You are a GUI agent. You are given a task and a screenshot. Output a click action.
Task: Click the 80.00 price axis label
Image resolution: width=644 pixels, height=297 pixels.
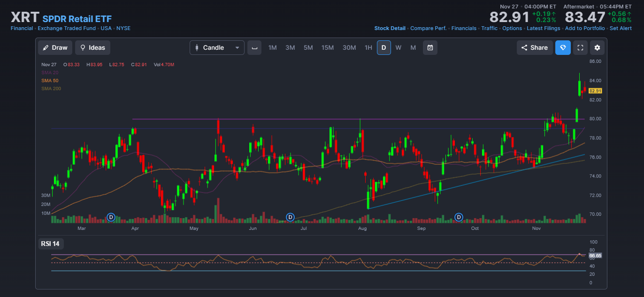(596, 119)
